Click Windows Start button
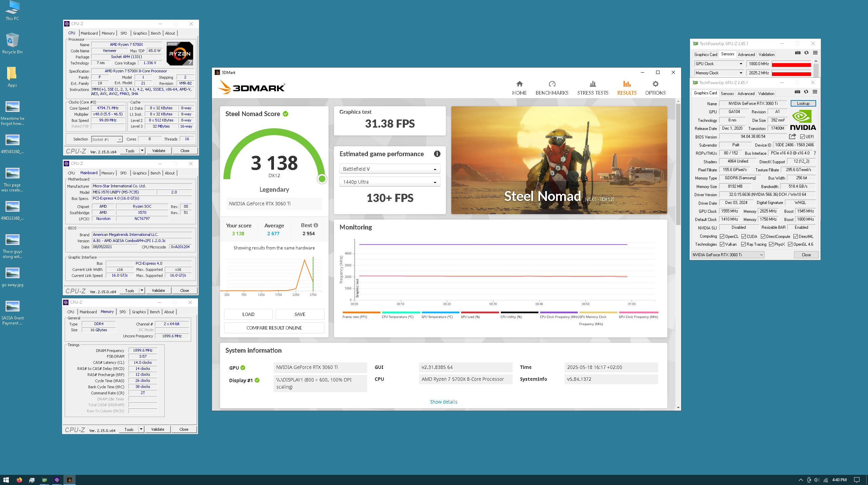Screen dimensions: 868x485 pos(6,480)
